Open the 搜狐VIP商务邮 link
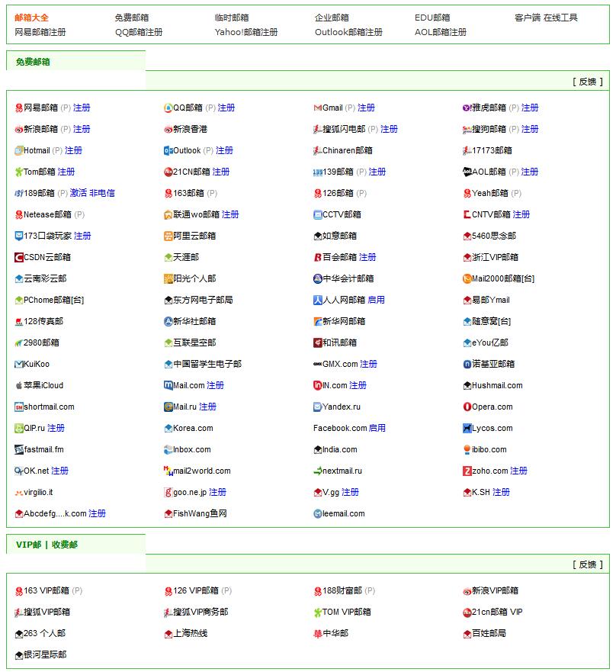Image resolution: width=616 pixels, height=672 pixels. tap(201, 613)
